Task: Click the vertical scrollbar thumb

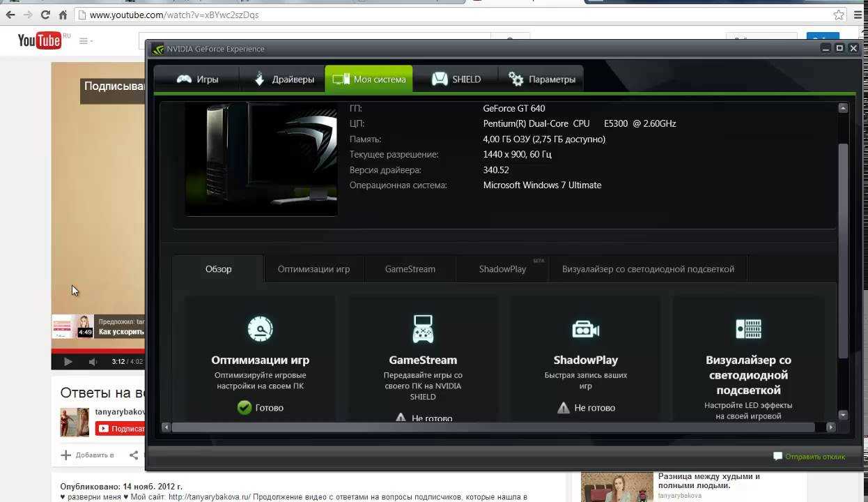Action: coord(843,251)
